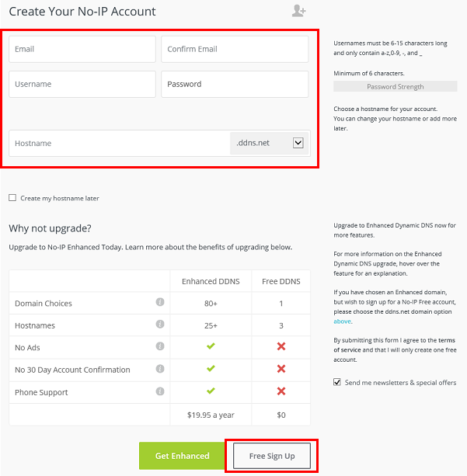Focus the Email input field

(82, 49)
